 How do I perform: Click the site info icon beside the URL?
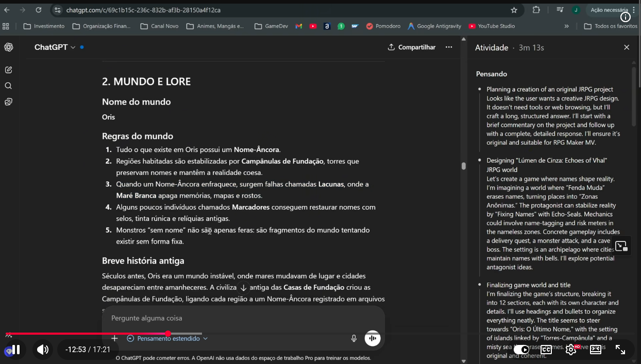(x=57, y=10)
